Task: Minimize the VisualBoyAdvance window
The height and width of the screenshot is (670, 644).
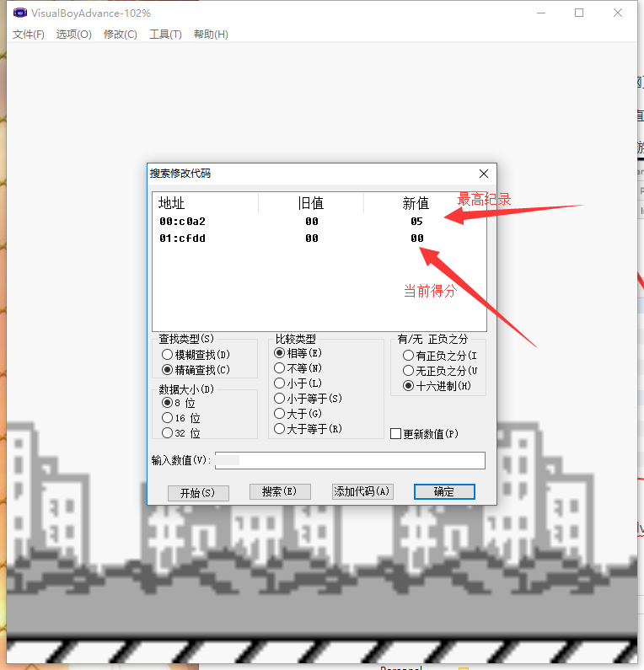Action: coord(541,13)
